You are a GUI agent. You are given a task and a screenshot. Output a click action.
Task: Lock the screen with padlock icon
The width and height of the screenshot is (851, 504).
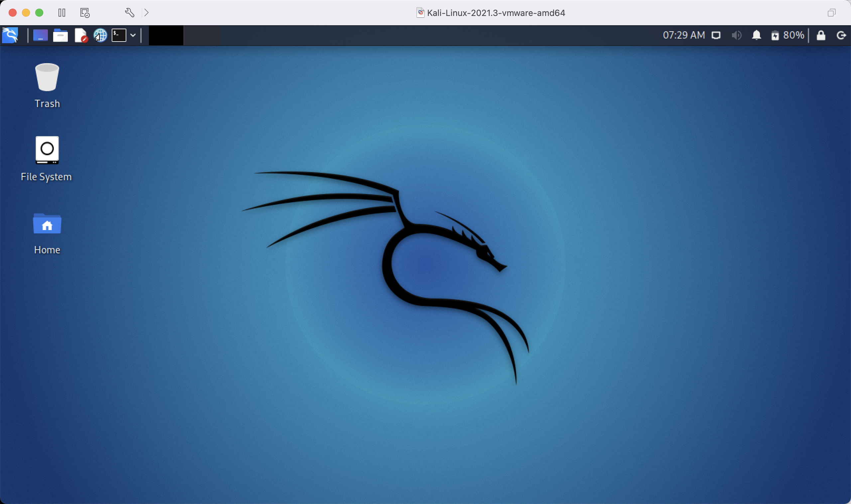point(821,35)
